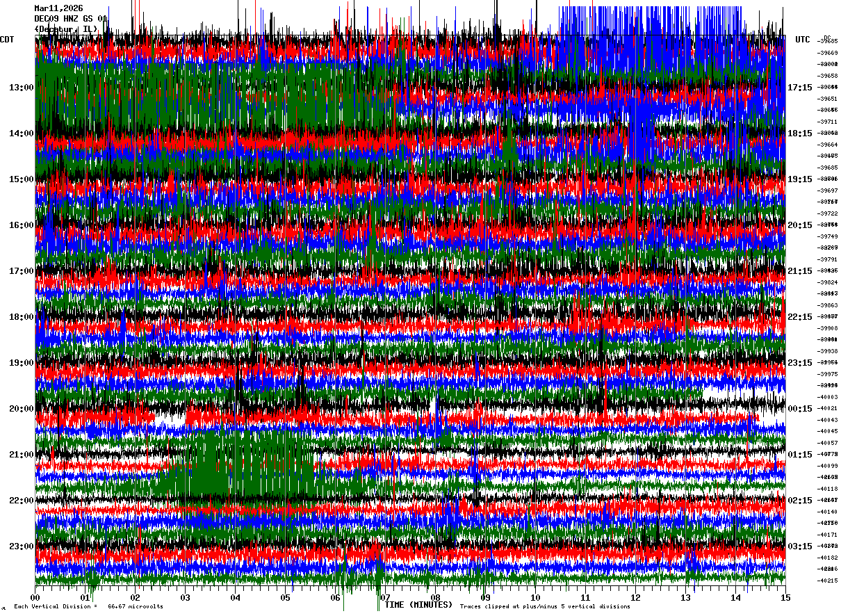Select the 13:00 CDT time label
This screenshot has height=616, width=841.
click(x=22, y=88)
